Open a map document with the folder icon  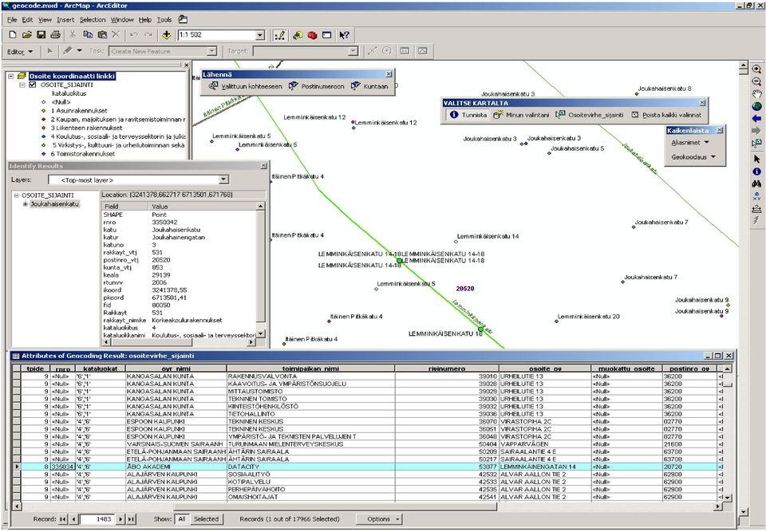[x=27, y=35]
